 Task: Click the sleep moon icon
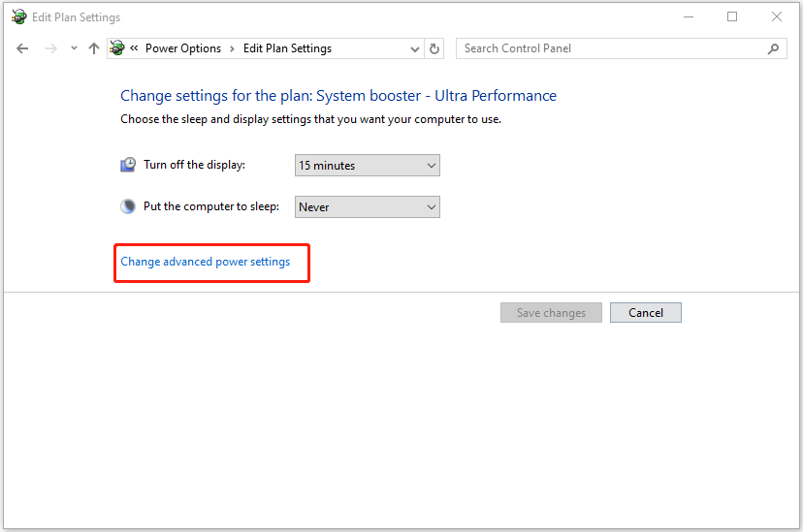(128, 206)
